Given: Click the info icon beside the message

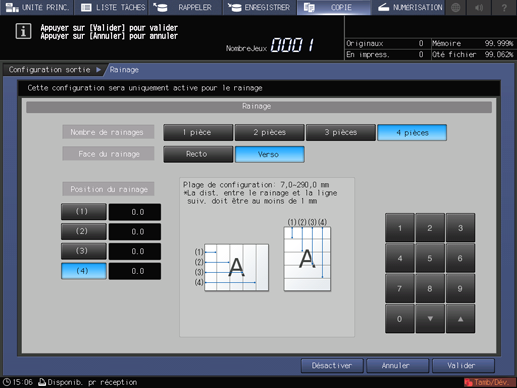Looking at the screenshot, I should [23, 31].
